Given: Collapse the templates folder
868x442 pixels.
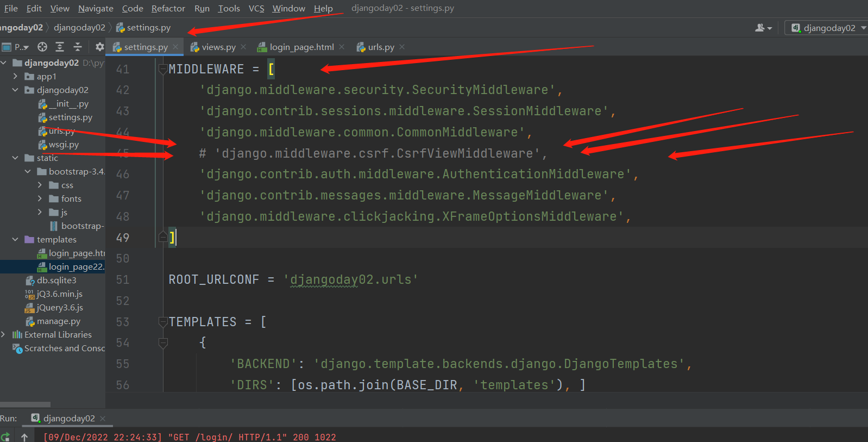Looking at the screenshot, I should pos(16,239).
